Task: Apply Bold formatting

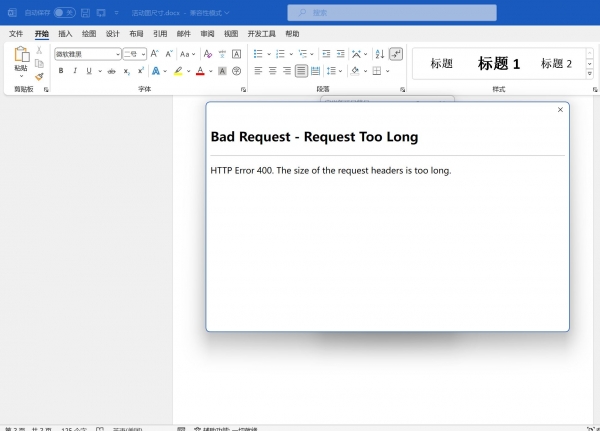Action: (61, 71)
